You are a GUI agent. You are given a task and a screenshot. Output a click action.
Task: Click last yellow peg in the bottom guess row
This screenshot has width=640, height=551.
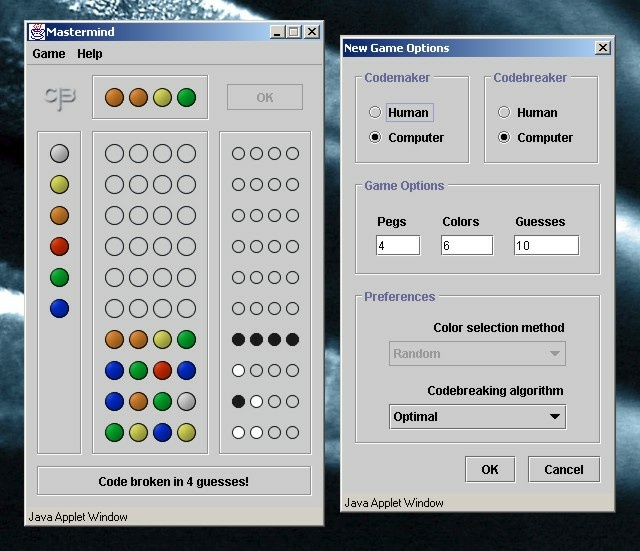(x=187, y=433)
